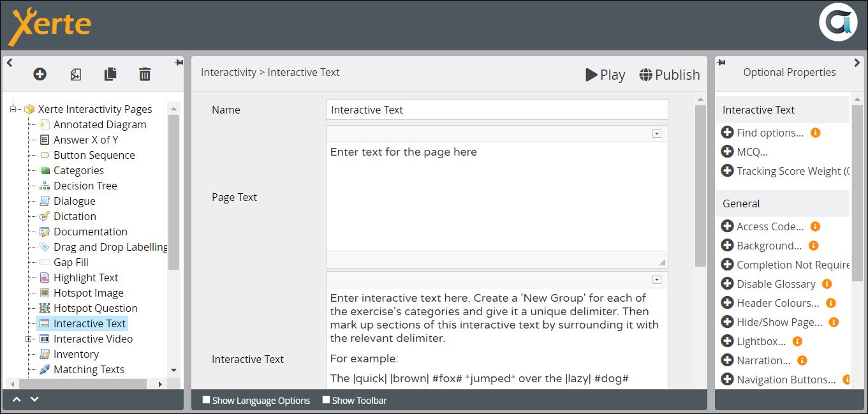Click the add new page plus icon
This screenshot has height=414, width=868.
tap(40, 75)
